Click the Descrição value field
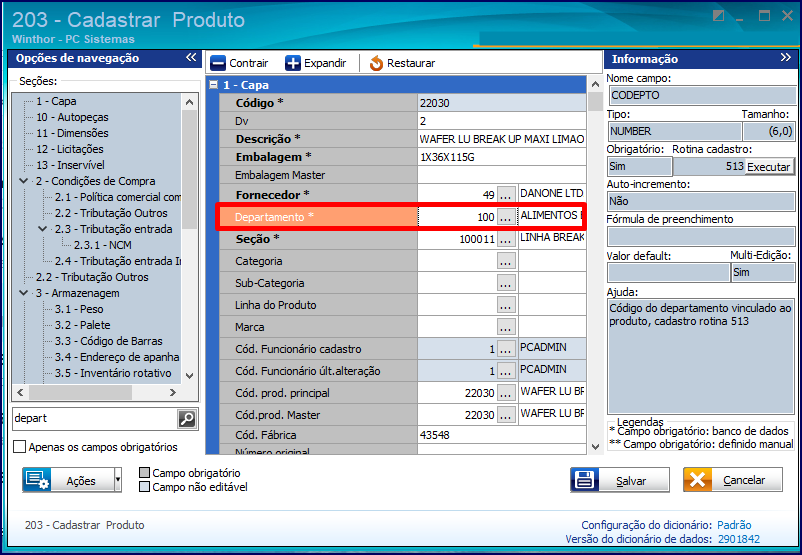This screenshot has width=802, height=555. [x=502, y=139]
